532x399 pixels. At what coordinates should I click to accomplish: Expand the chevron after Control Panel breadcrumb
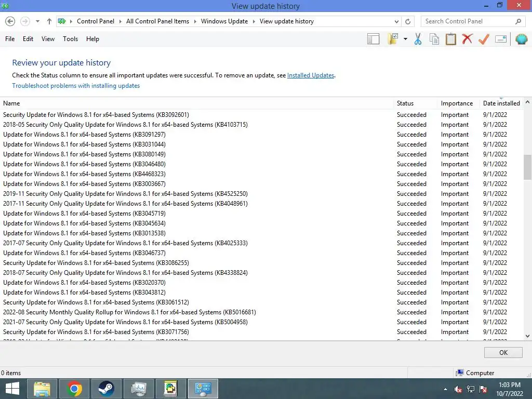[120, 21]
